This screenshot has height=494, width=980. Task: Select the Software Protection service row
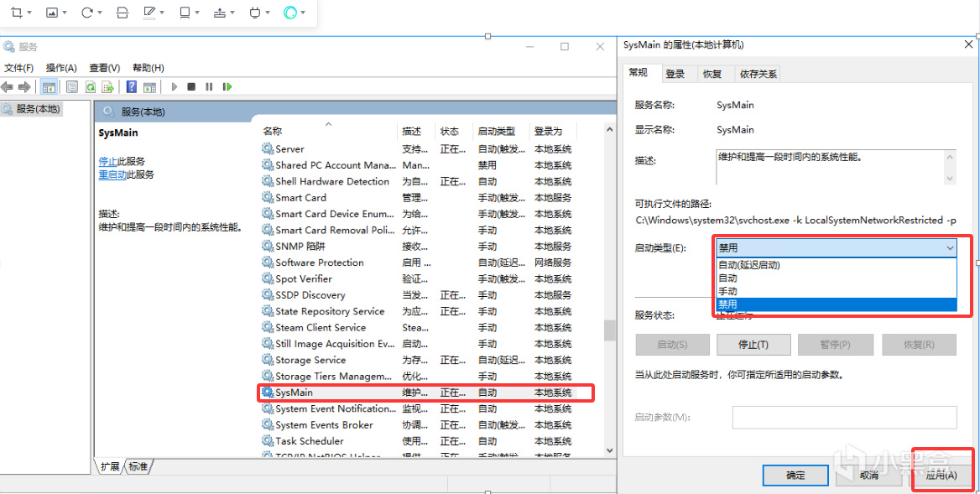coord(416,263)
